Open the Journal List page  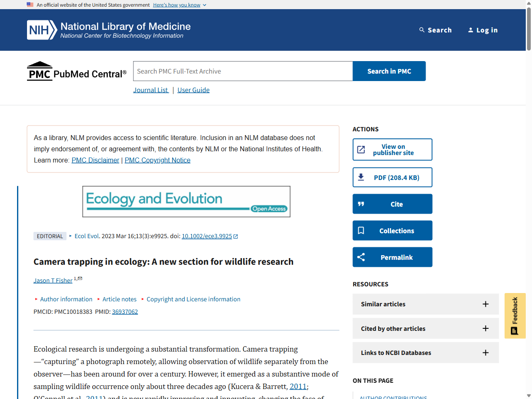(150, 90)
